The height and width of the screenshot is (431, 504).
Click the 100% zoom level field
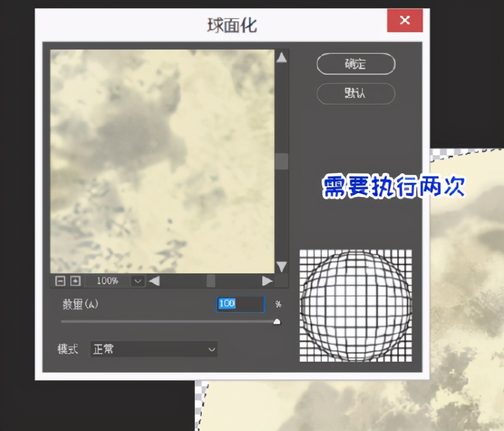coord(107,281)
